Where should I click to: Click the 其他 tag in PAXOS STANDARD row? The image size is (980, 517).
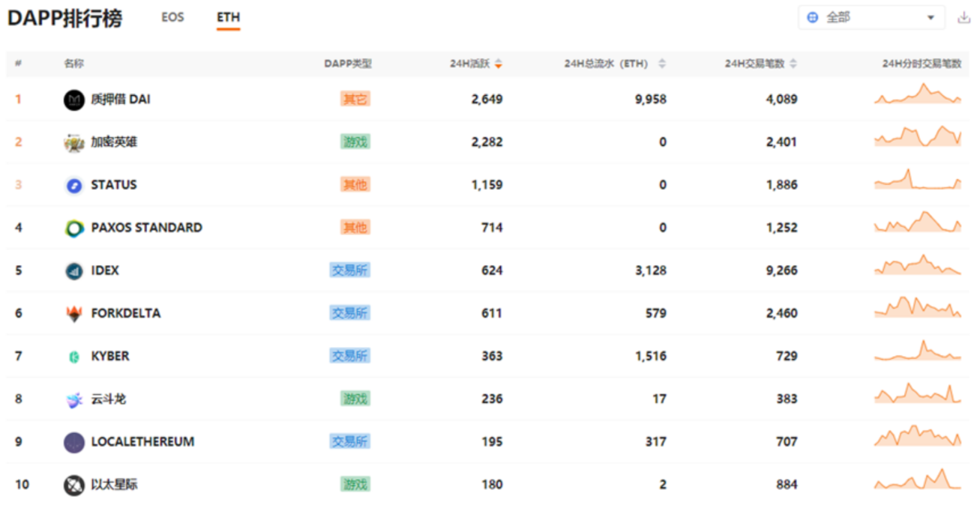tap(355, 227)
